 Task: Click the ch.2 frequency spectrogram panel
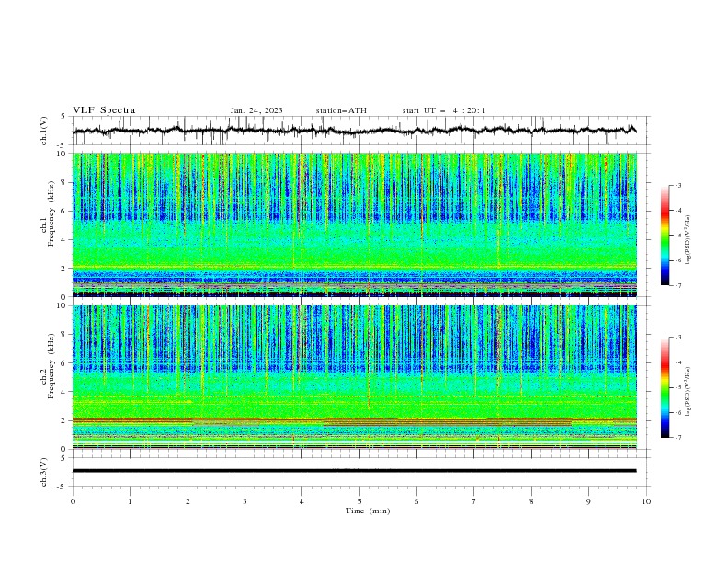(x=355, y=377)
